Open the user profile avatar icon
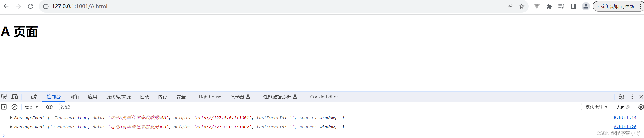644x138 pixels. click(586, 6)
